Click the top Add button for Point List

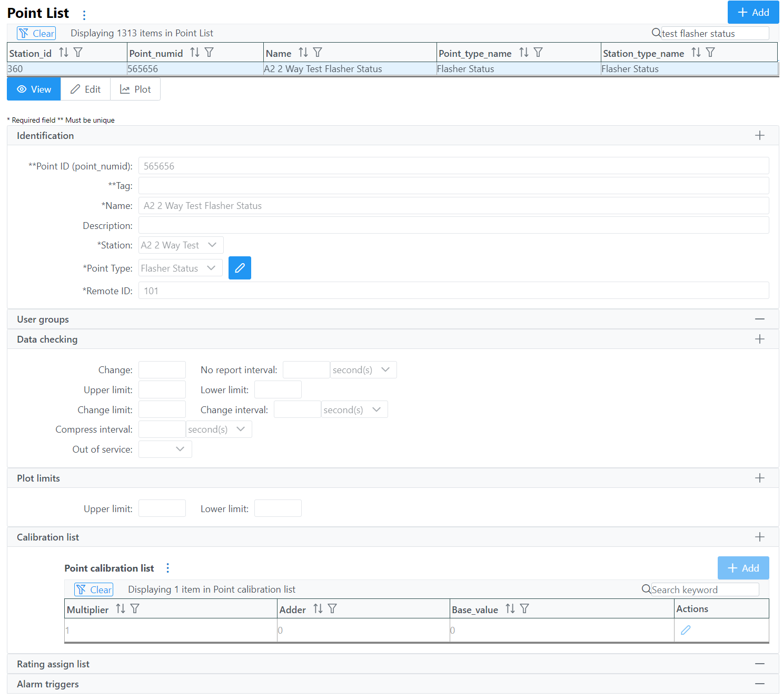coord(753,12)
